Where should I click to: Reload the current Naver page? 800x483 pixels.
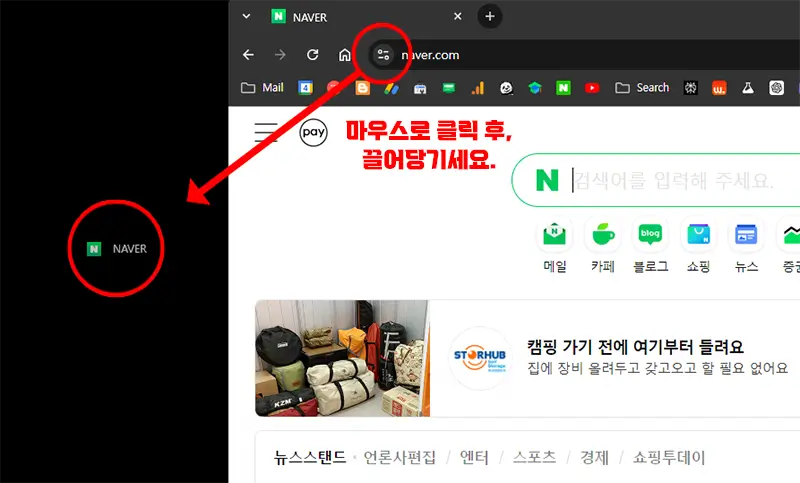coord(313,55)
